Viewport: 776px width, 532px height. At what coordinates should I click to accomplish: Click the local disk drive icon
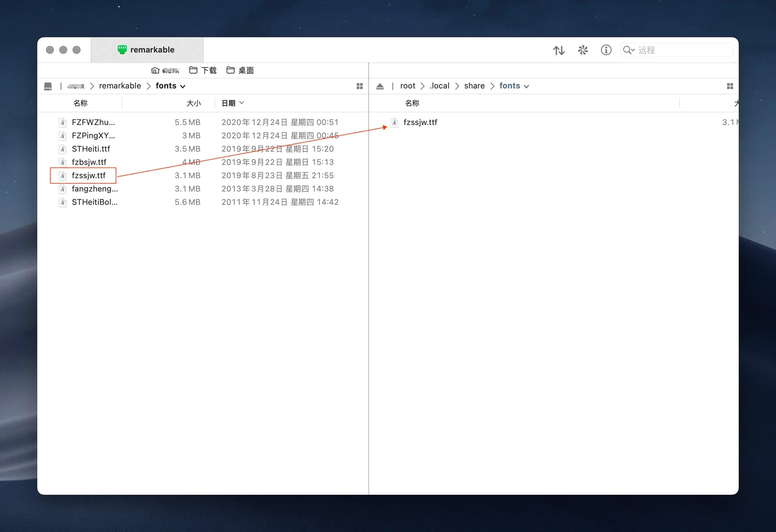click(48, 86)
